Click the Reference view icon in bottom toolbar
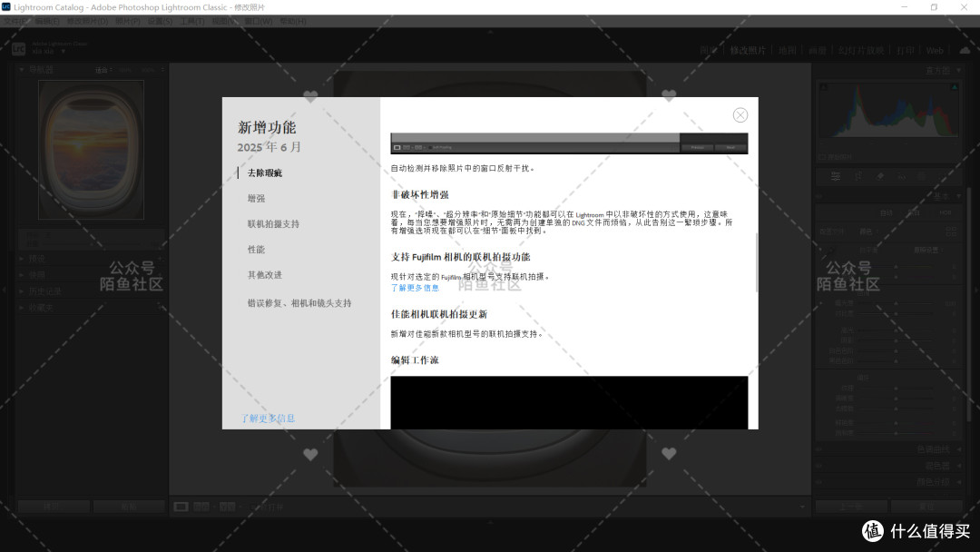The width and height of the screenshot is (980, 552). click(x=201, y=507)
